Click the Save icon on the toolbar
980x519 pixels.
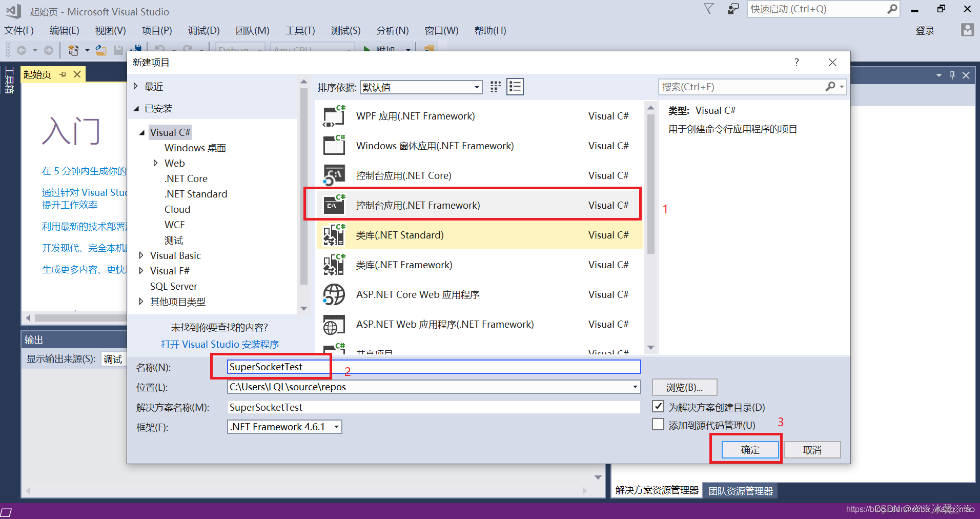(118, 50)
